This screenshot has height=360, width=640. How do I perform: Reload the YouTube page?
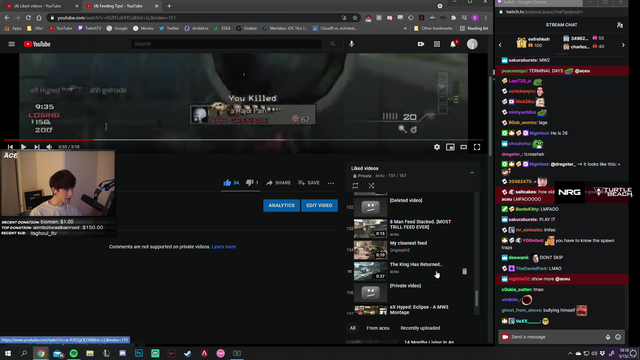pyautogui.click(x=28, y=18)
